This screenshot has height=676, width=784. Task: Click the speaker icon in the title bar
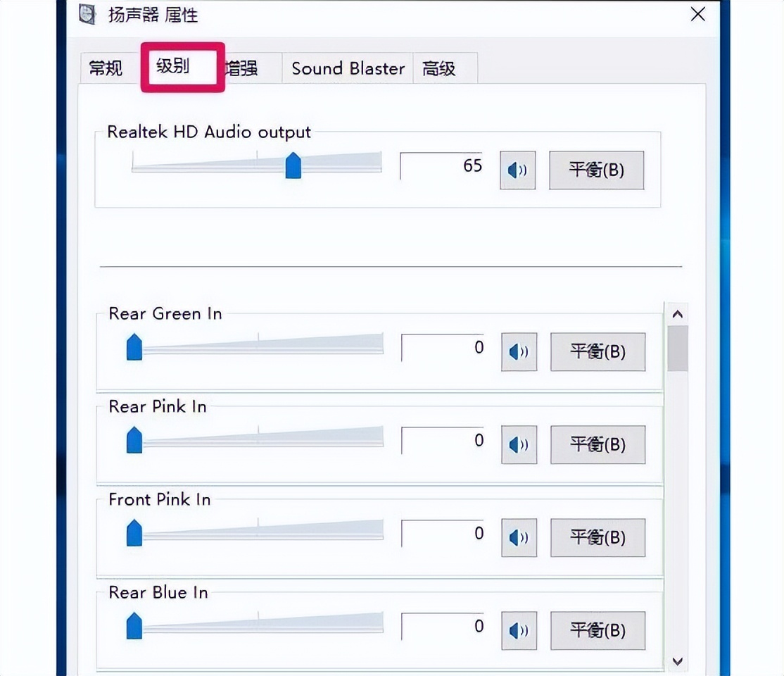pyautogui.click(x=87, y=14)
